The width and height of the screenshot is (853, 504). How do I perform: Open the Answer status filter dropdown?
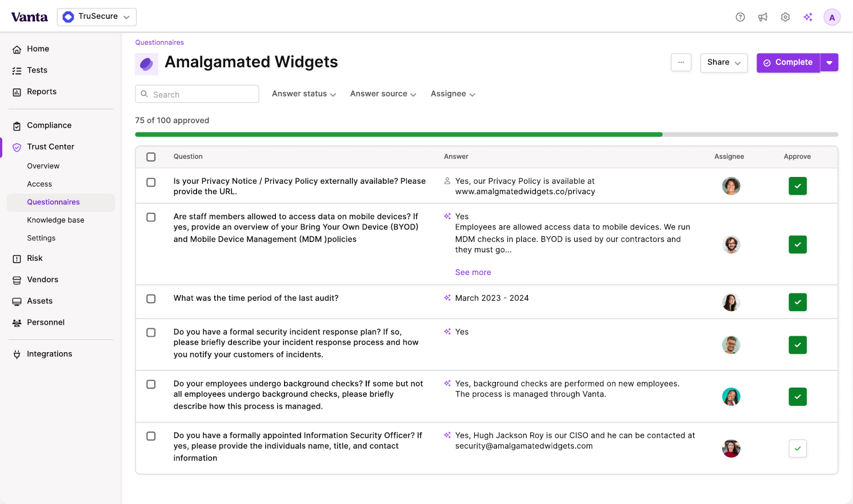[x=304, y=94]
